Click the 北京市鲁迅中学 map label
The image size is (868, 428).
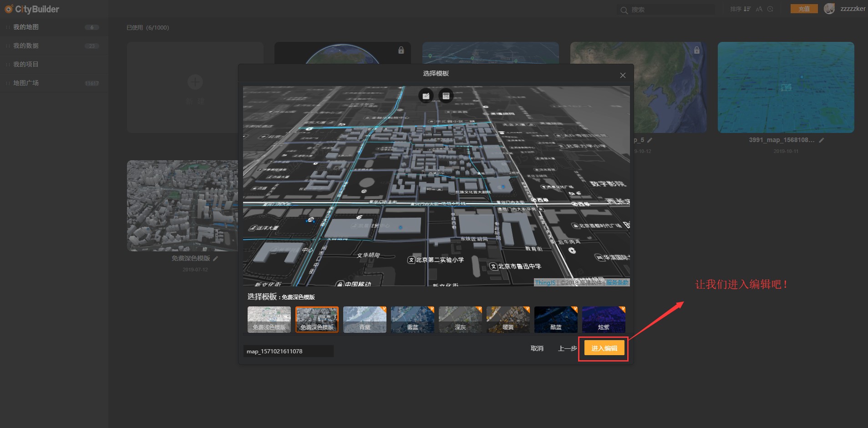(x=516, y=266)
